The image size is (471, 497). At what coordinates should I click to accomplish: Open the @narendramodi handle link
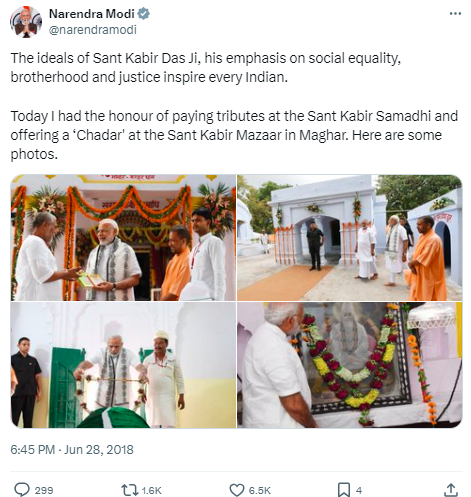pyautogui.click(x=93, y=30)
